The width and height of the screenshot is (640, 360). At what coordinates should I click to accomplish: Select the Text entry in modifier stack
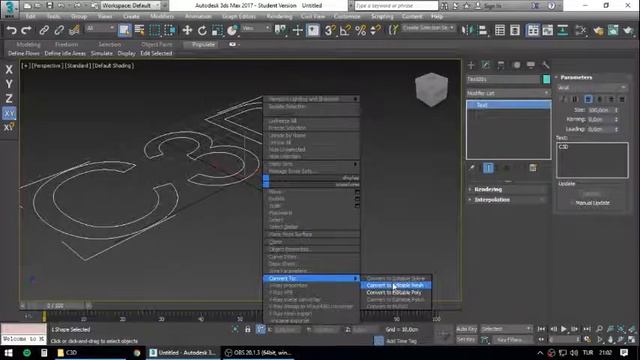(509, 105)
